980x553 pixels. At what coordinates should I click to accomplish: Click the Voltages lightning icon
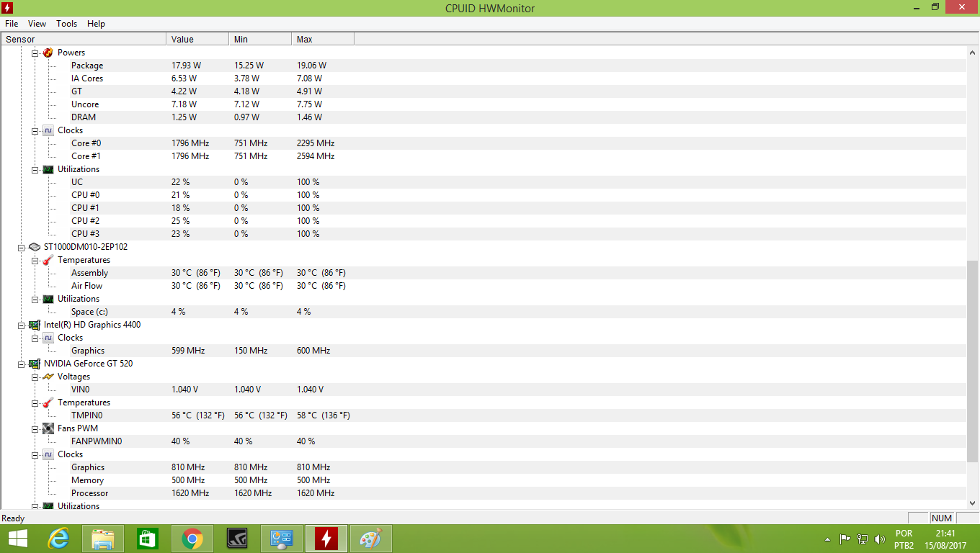(x=48, y=377)
